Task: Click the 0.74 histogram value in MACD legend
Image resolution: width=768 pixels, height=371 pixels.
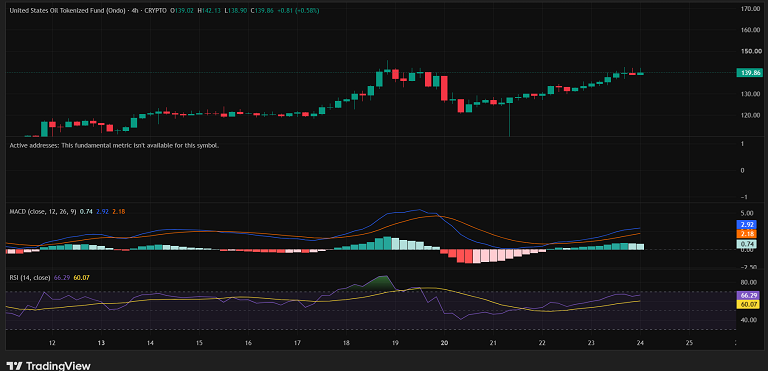Action: (x=86, y=211)
